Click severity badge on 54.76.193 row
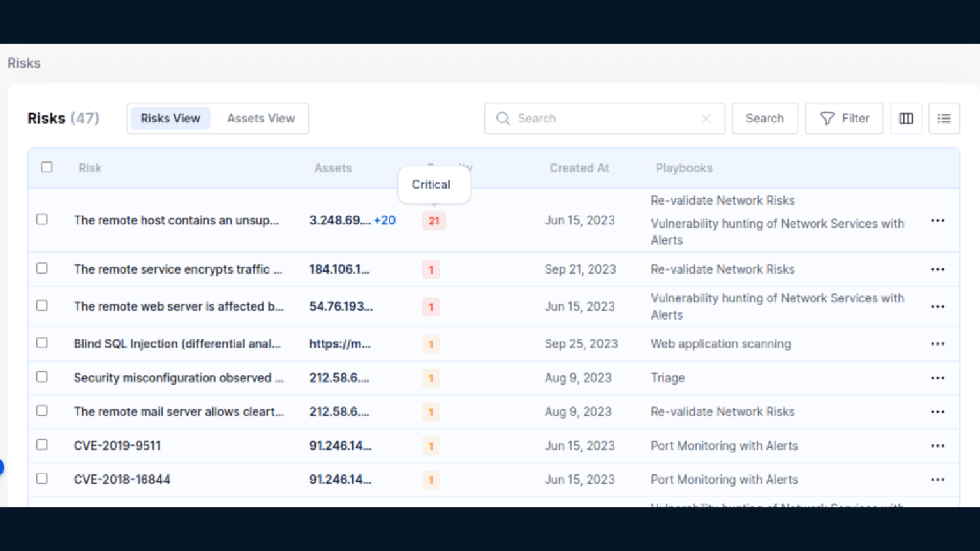 (431, 307)
